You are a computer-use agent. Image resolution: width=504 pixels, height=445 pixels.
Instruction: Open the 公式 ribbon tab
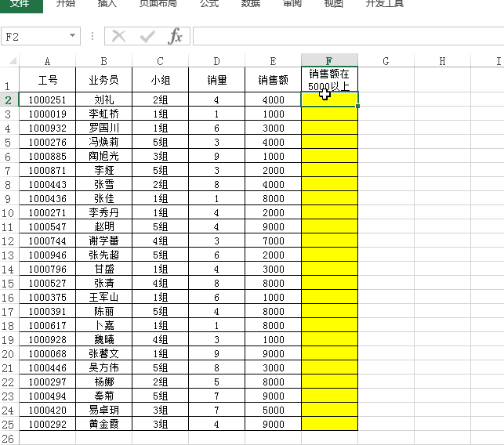[209, 4]
